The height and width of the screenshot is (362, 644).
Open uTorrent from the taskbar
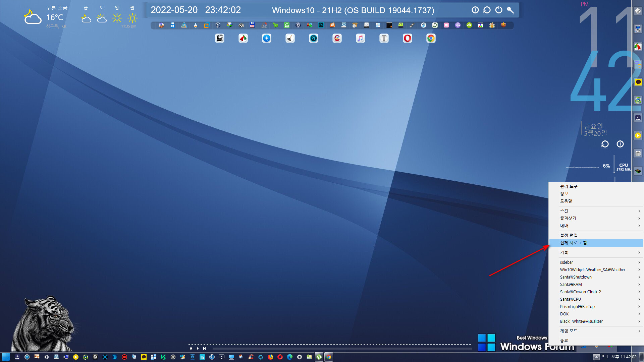point(319,357)
